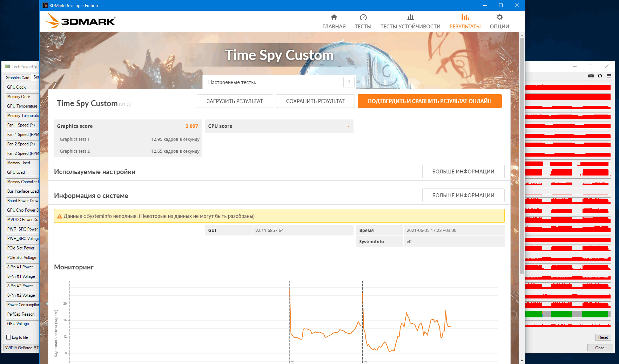Open the GPU-Z hamburger menu
619x364 pixels.
609,76
